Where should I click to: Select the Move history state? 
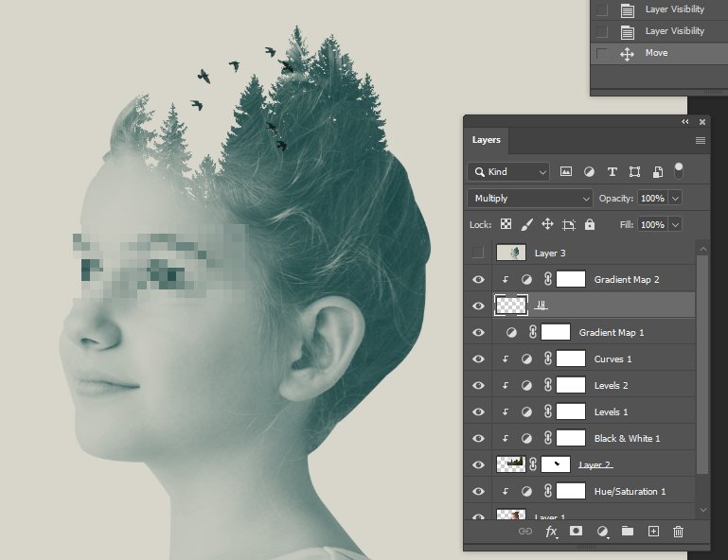[x=659, y=53]
